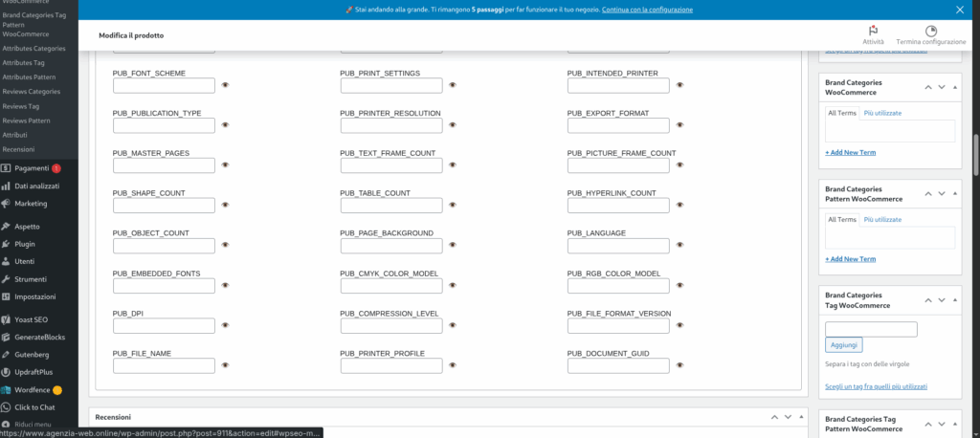Click the Marketing megaphone icon

pyautogui.click(x=6, y=203)
